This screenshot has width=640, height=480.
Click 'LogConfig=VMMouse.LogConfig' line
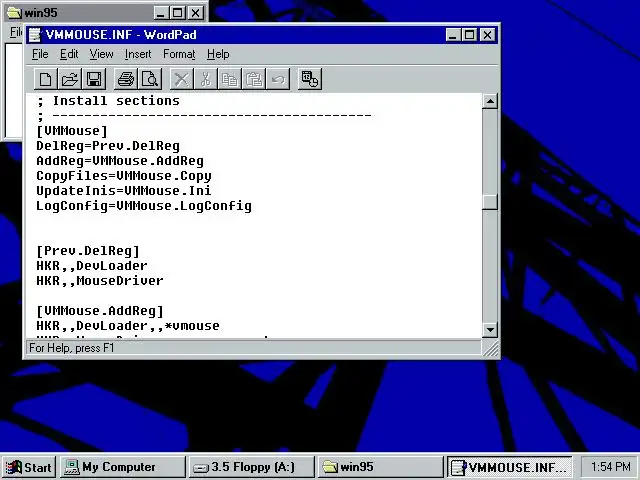tap(144, 206)
